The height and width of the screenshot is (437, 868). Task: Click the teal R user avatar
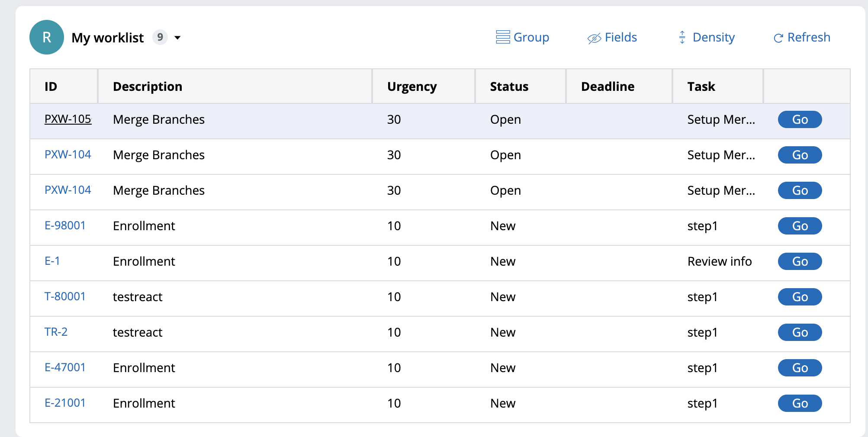(x=47, y=37)
